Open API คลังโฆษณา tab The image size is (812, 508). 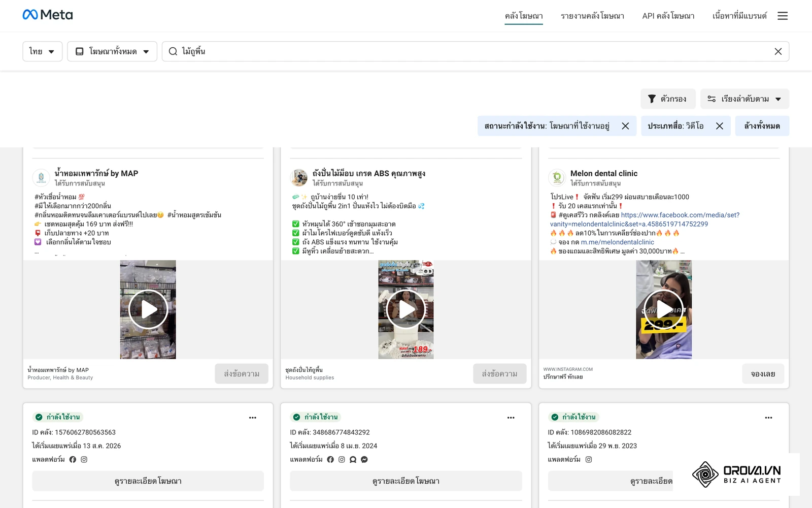pos(668,16)
